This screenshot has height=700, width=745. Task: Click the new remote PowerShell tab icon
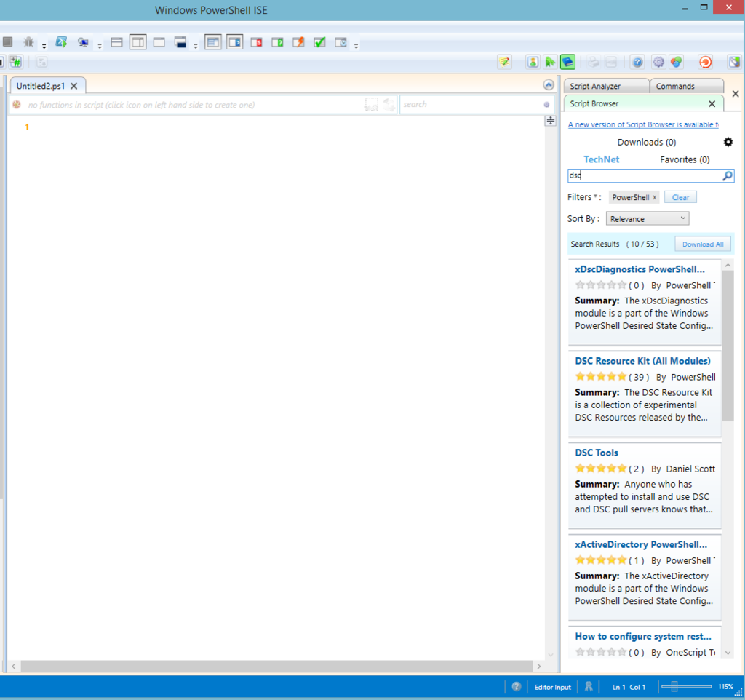tap(83, 42)
